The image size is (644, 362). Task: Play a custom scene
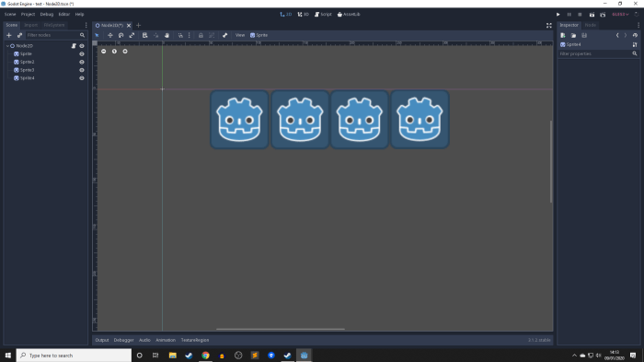point(603,15)
